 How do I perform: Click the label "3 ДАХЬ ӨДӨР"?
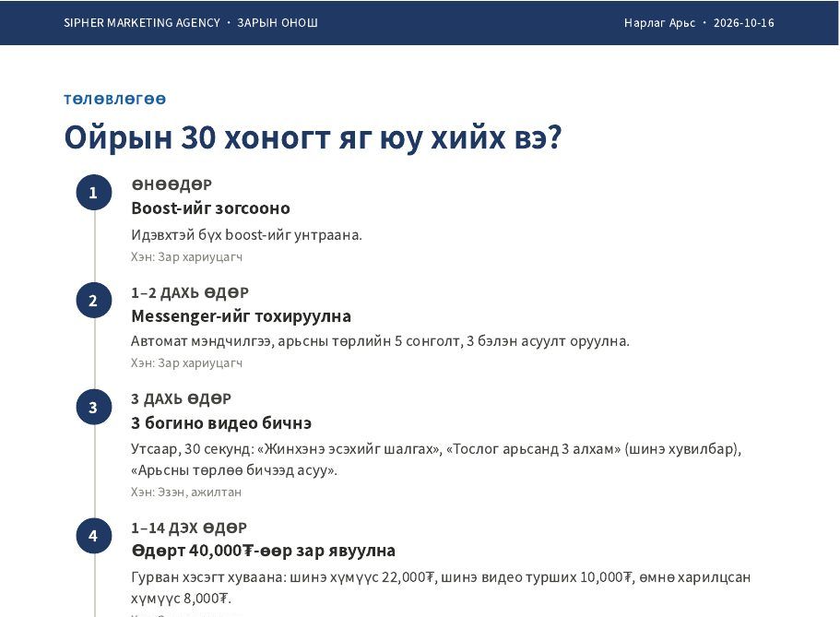pyautogui.click(x=181, y=398)
